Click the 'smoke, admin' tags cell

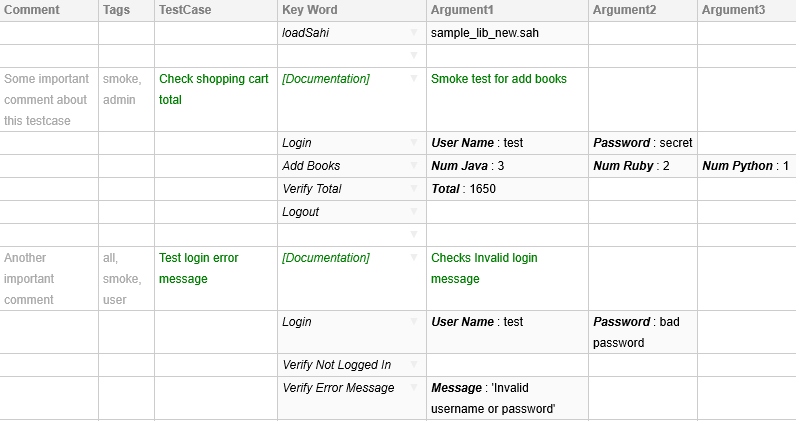(x=122, y=89)
